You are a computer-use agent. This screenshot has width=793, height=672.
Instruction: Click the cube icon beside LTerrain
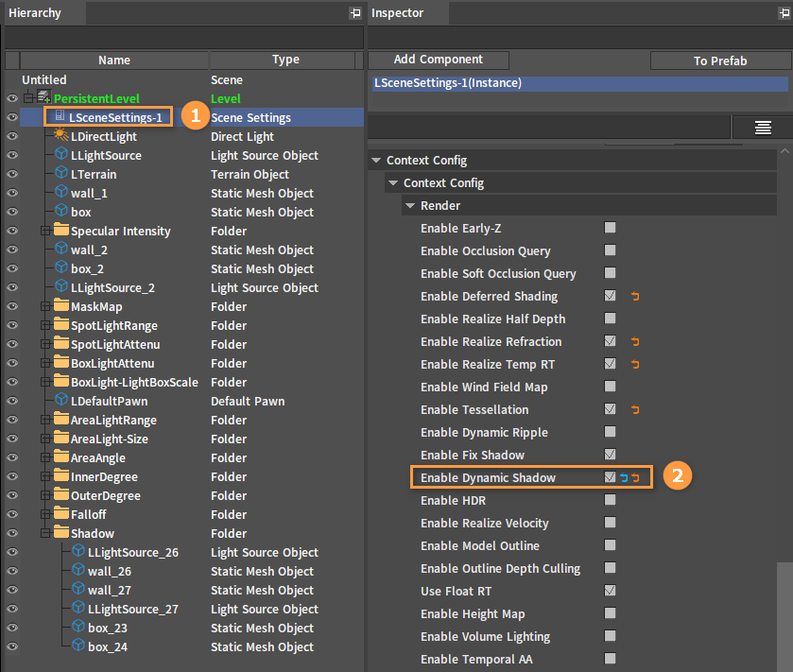pos(61,172)
